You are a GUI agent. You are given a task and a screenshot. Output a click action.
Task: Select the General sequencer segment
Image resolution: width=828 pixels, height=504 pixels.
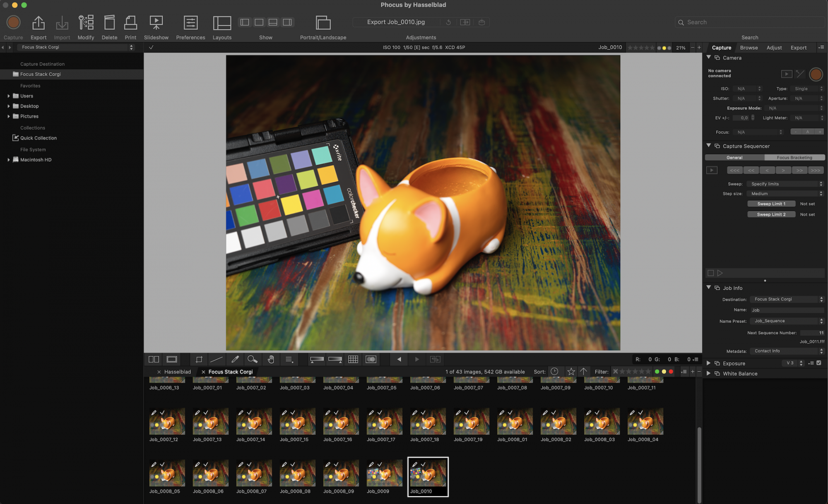734,158
